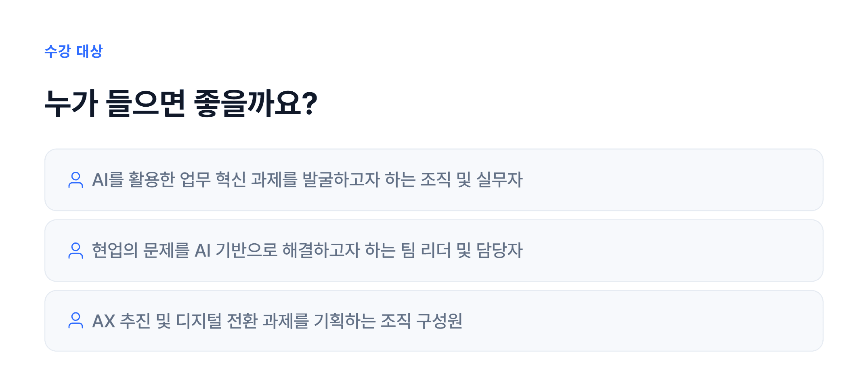
Task: Click the word 좋을까요? in the heading
Action: (x=256, y=103)
